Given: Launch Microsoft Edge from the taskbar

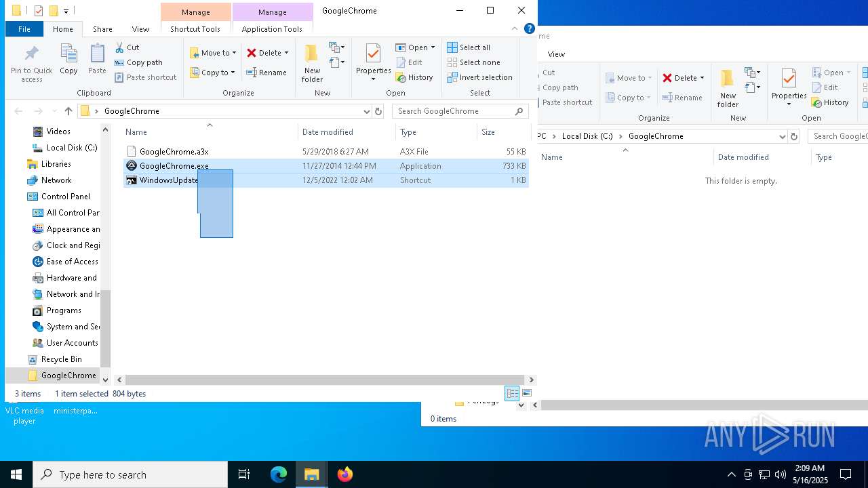Looking at the screenshot, I should (279, 474).
